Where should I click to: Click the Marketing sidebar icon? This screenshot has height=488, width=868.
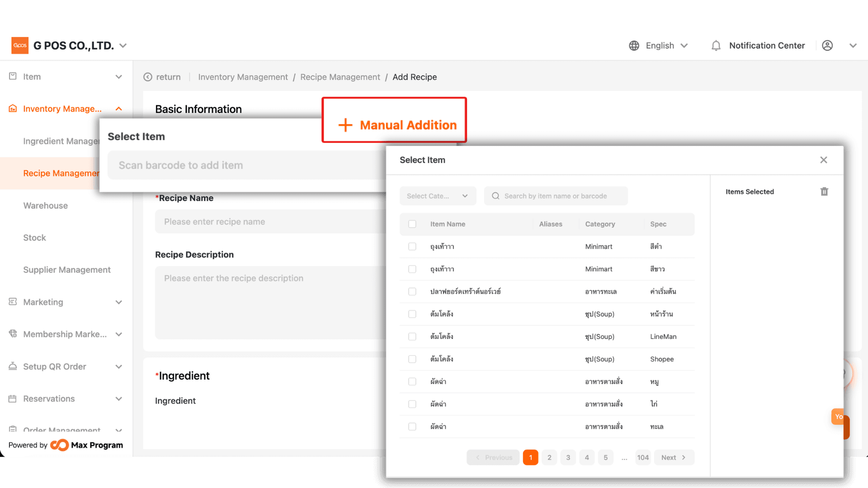pos(13,302)
